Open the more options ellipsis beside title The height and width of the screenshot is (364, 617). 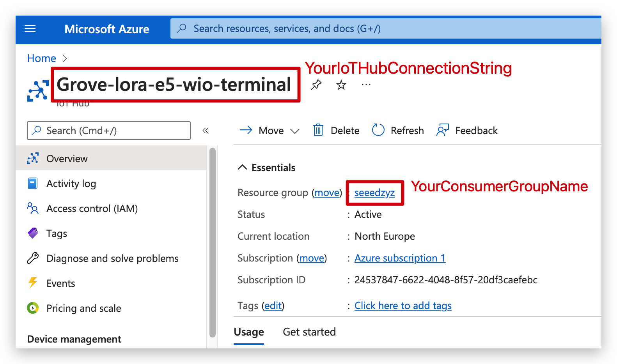[x=366, y=85]
